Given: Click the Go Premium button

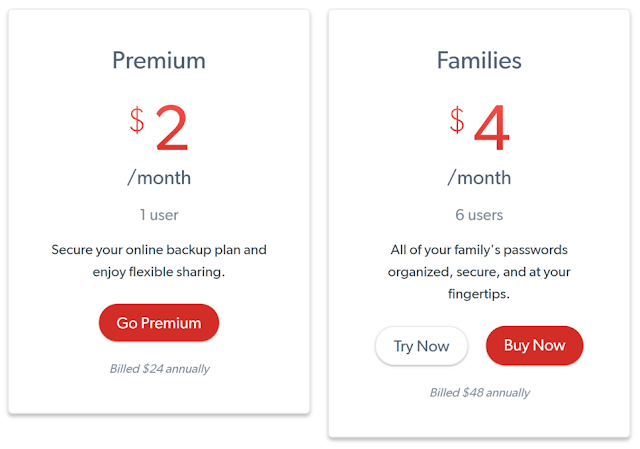Looking at the screenshot, I should coord(159,323).
